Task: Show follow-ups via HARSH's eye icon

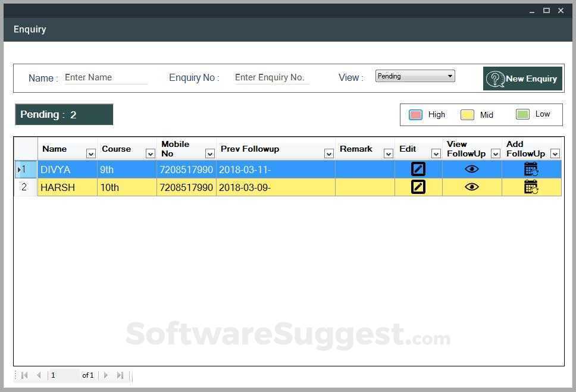Action: pyautogui.click(x=472, y=187)
